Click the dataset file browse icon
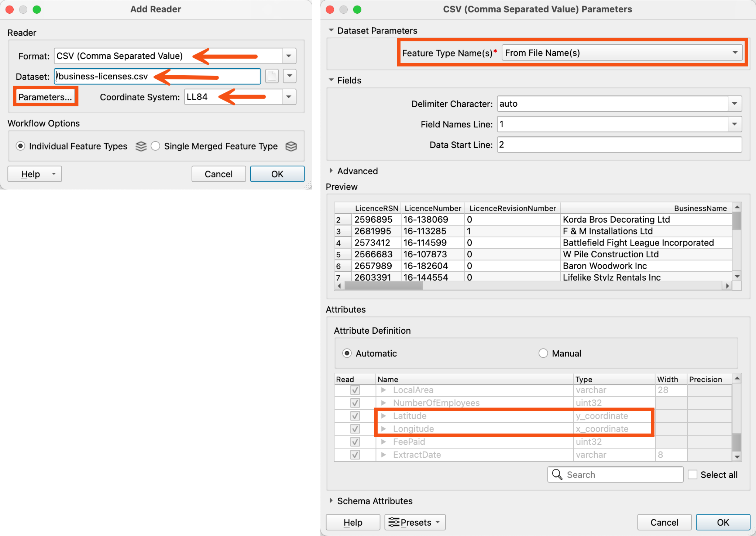The height and width of the screenshot is (536, 756). [x=272, y=76]
